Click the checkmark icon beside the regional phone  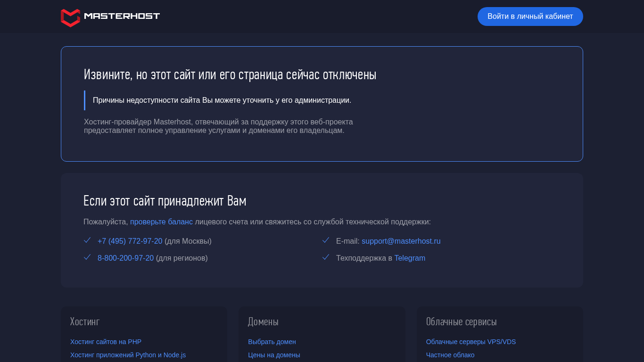(x=87, y=257)
